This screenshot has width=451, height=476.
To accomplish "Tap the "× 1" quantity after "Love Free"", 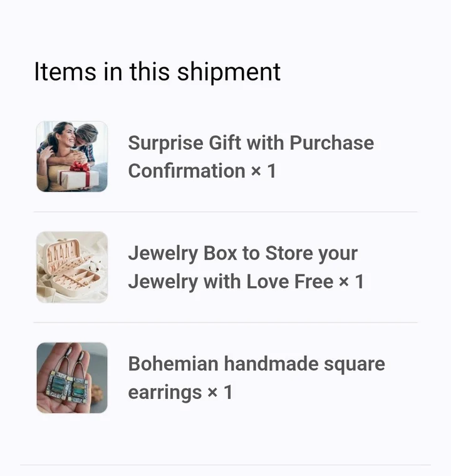I will (351, 282).
